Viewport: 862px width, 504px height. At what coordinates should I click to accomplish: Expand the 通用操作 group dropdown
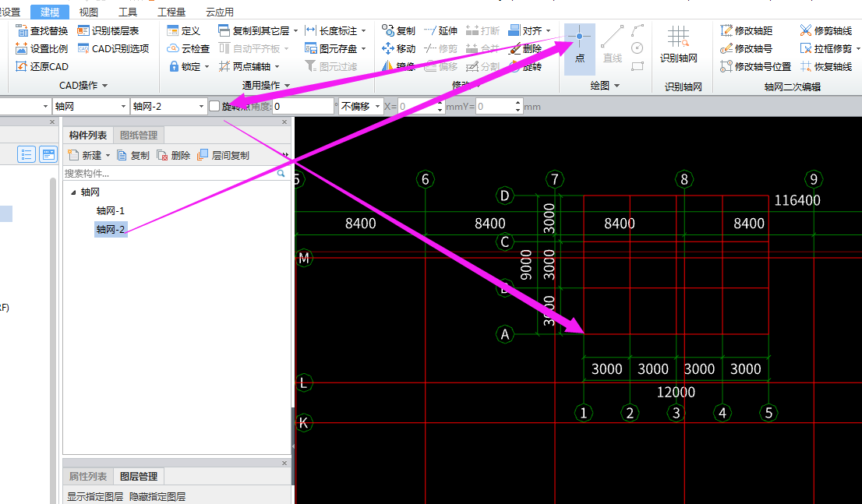[288, 86]
